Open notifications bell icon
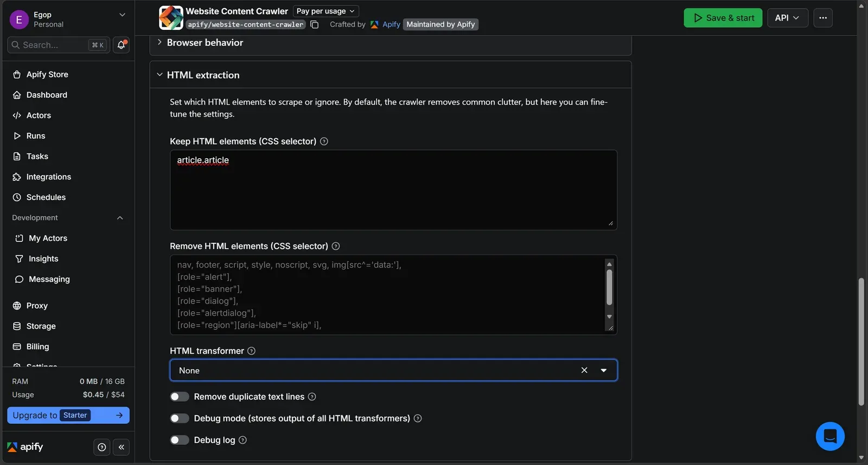This screenshot has height=465, width=868. (121, 45)
